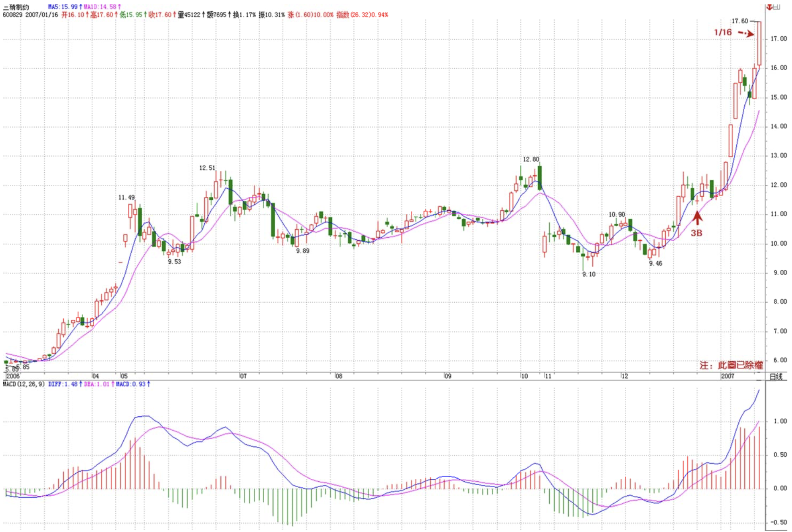Image resolution: width=792 pixels, height=532 pixels.
Task: Click the box icon beside the red arrow
Action: point(777,7)
